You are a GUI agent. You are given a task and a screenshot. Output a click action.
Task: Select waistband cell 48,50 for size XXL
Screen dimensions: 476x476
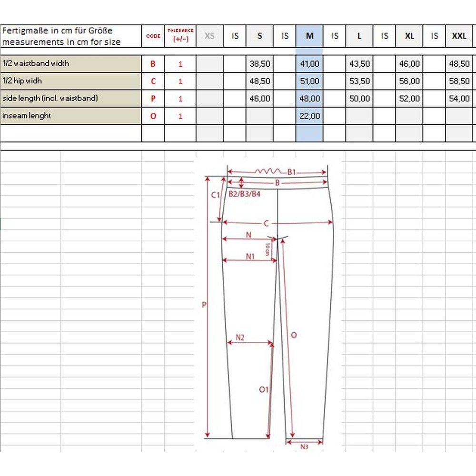(459, 64)
